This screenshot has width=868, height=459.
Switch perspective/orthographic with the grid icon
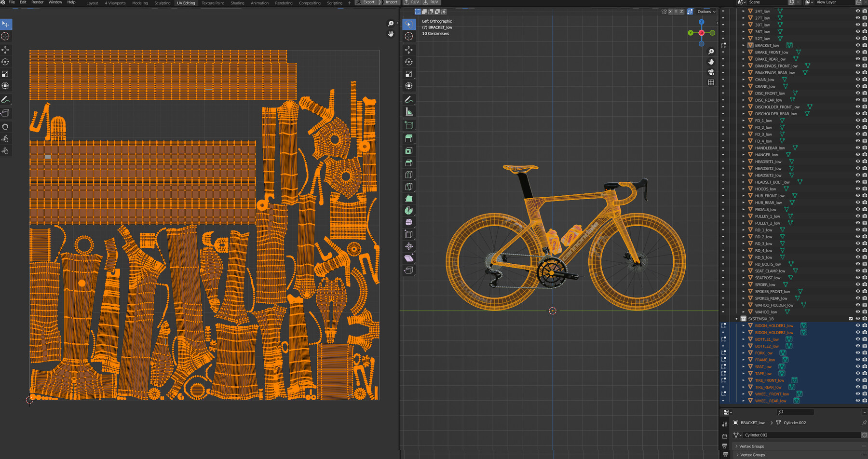click(711, 82)
